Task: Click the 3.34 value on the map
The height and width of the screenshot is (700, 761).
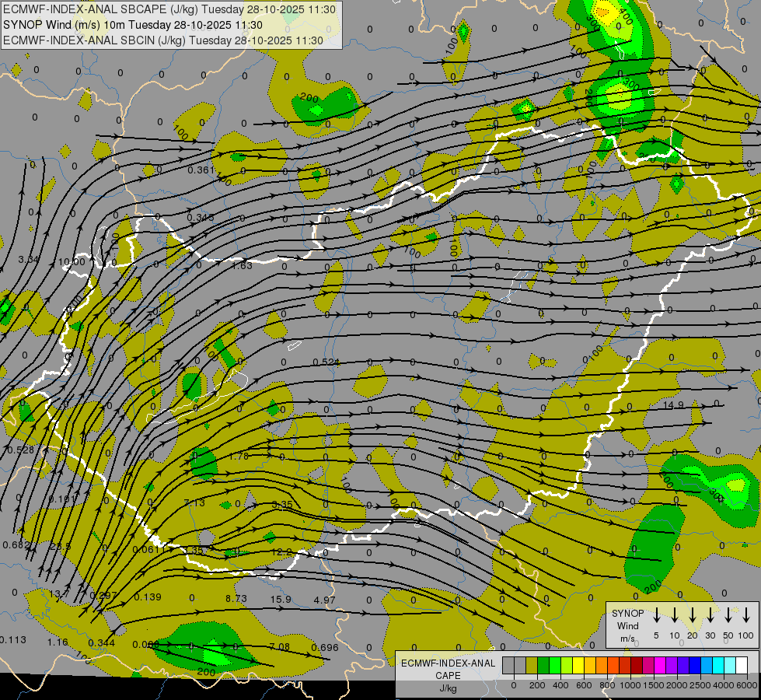Action: click(x=28, y=260)
